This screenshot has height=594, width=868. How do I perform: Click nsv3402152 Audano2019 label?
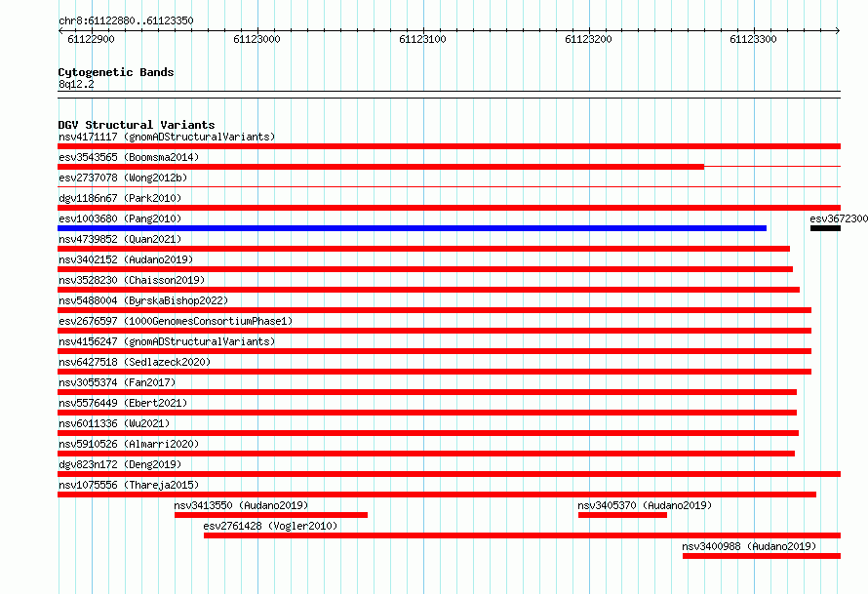coord(126,259)
